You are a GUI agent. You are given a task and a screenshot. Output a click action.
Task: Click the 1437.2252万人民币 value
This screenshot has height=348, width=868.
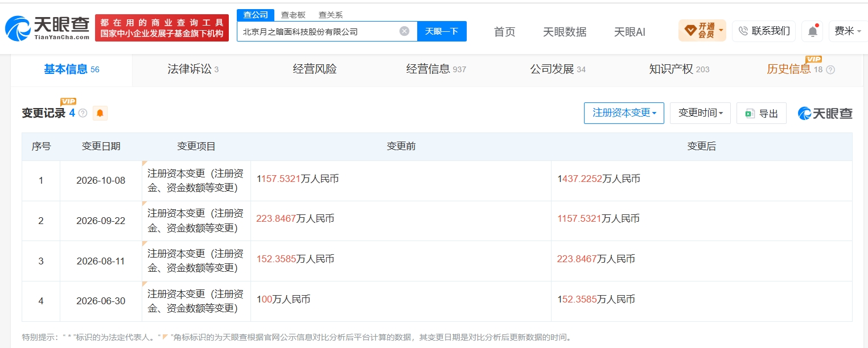[599, 179]
